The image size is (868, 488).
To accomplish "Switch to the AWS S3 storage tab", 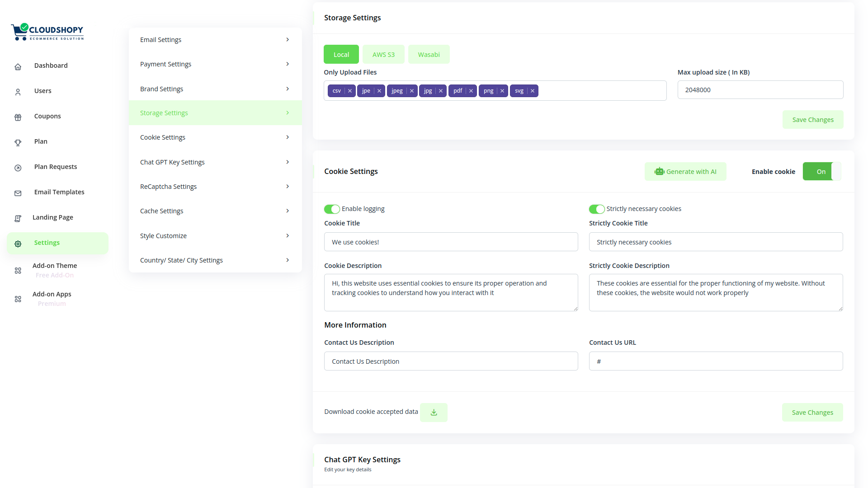I will 383,55.
